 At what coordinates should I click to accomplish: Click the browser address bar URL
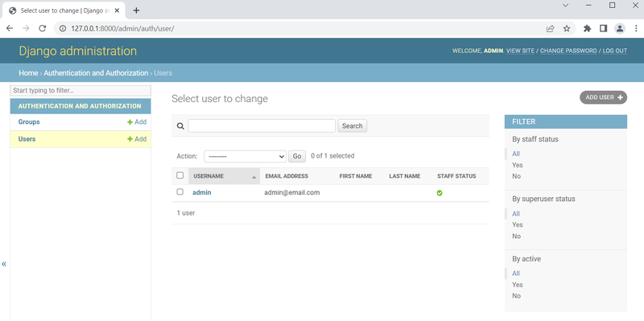123,28
